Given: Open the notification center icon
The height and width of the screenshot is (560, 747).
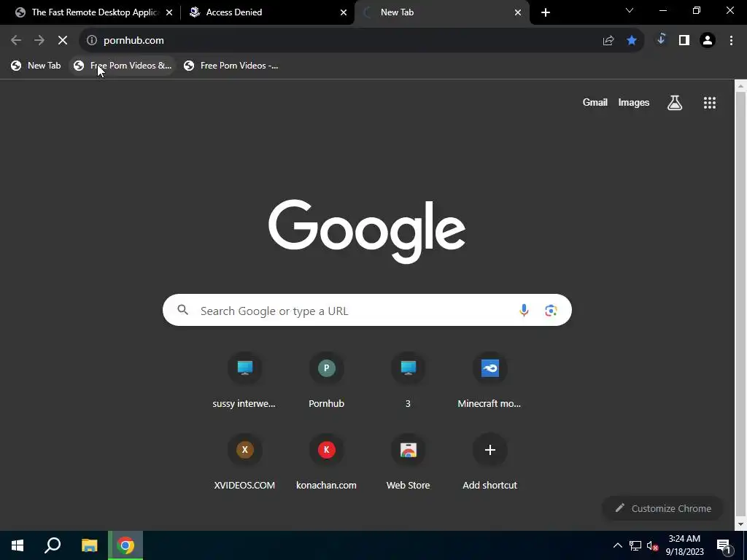Looking at the screenshot, I should click(724, 545).
